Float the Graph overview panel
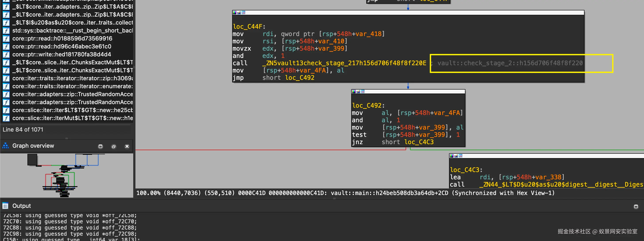 pos(114,146)
